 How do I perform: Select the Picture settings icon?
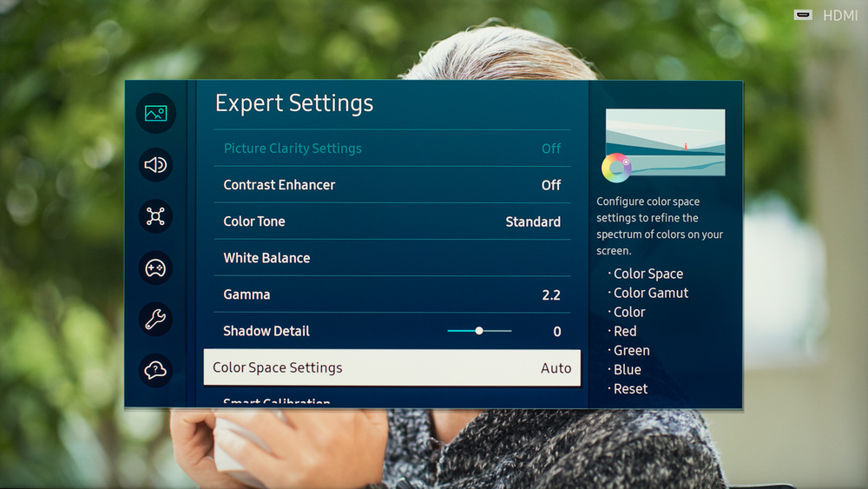coord(155,113)
